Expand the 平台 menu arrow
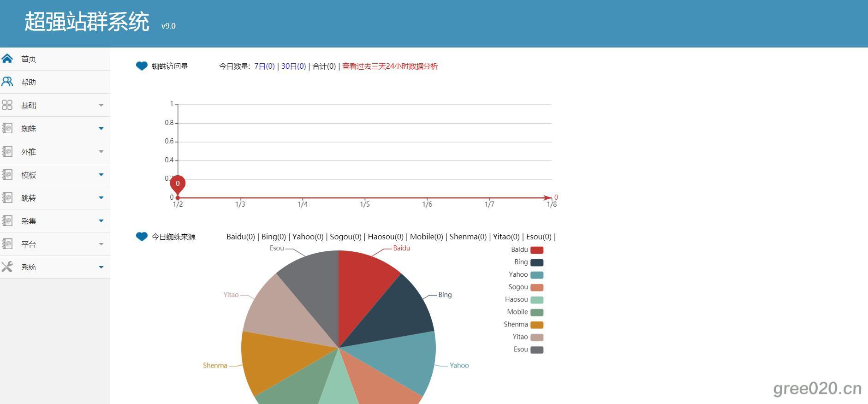 click(x=101, y=244)
